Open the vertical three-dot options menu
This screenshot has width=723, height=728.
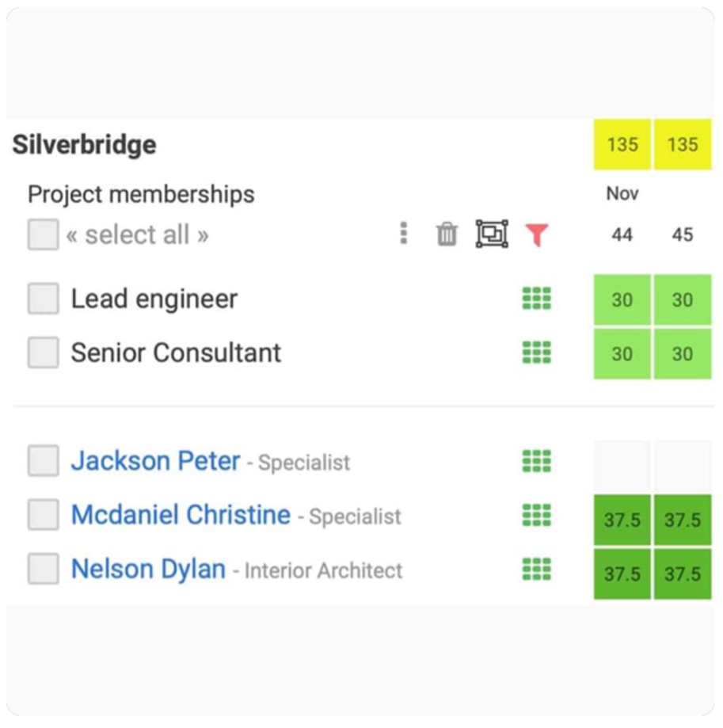click(404, 233)
